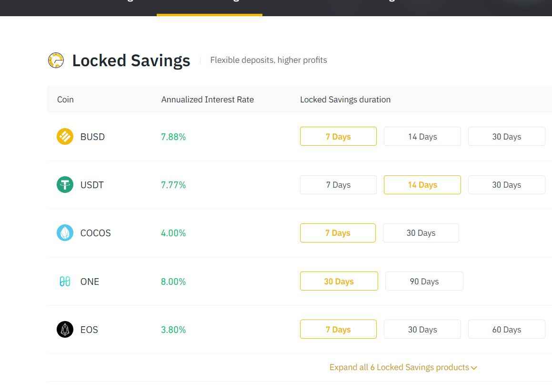Click the Annualized Interest Rate column header
This screenshot has height=392, width=552.
tap(207, 100)
